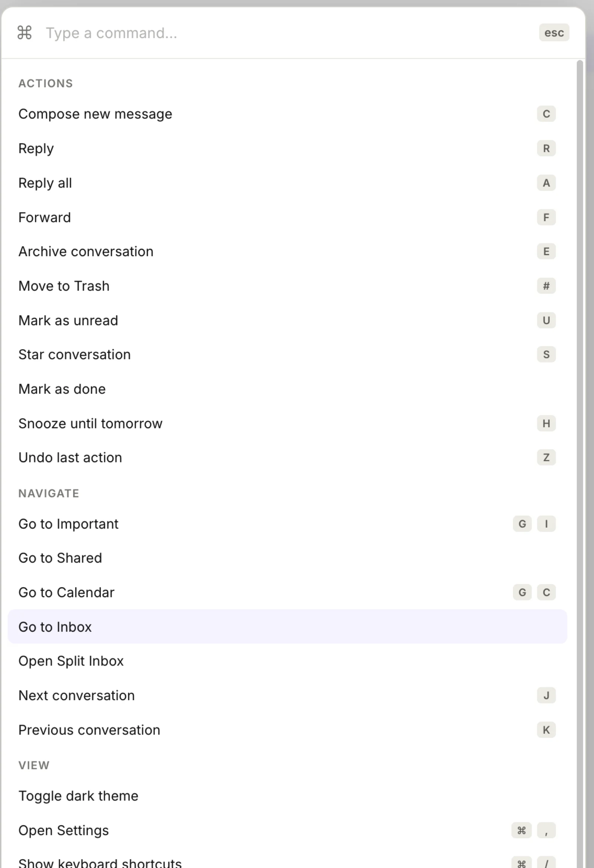Choose Open Split Inbox
This screenshot has width=594, height=868.
click(287, 661)
